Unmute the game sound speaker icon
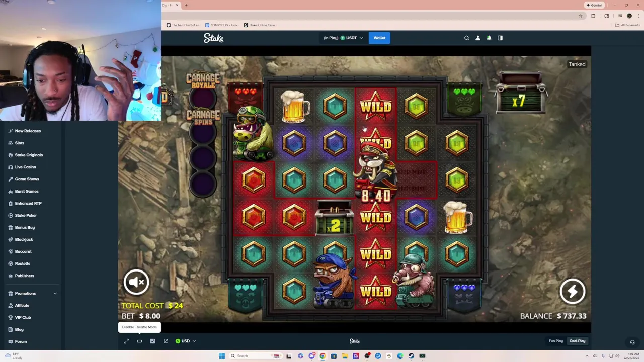Viewport: 644px width, 362px height. (x=136, y=282)
